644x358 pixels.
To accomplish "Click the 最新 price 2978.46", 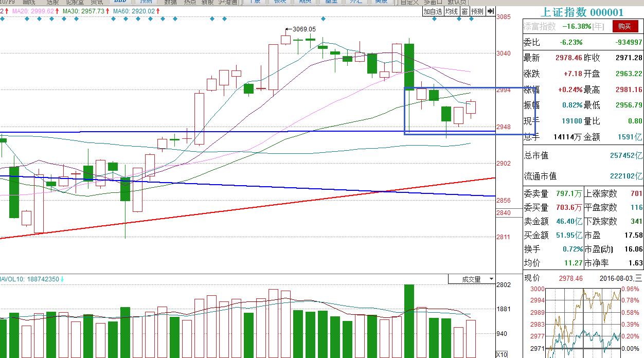I will click(x=569, y=58).
